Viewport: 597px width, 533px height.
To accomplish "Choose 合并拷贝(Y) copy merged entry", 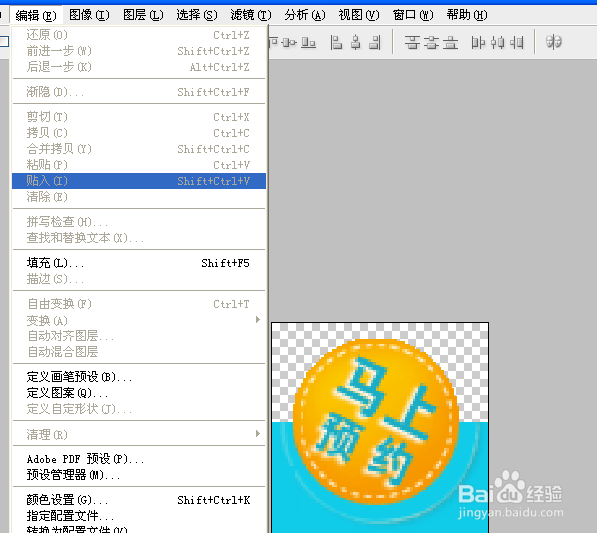I will coord(139,149).
